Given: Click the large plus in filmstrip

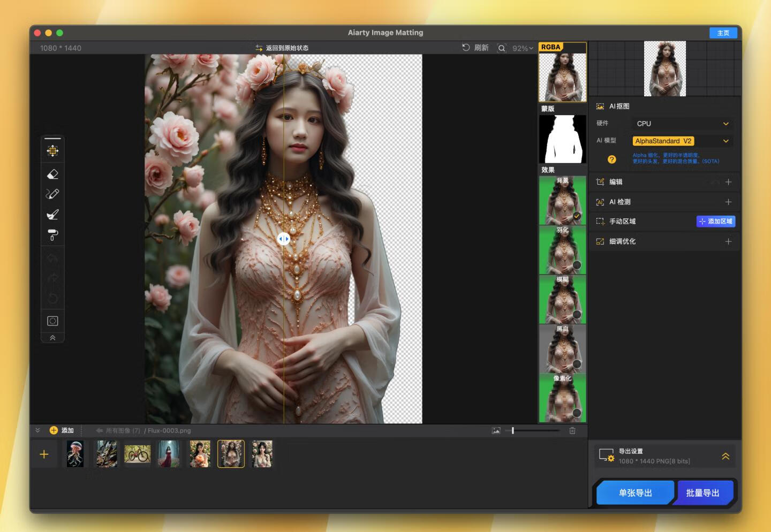Looking at the screenshot, I should pos(44,454).
